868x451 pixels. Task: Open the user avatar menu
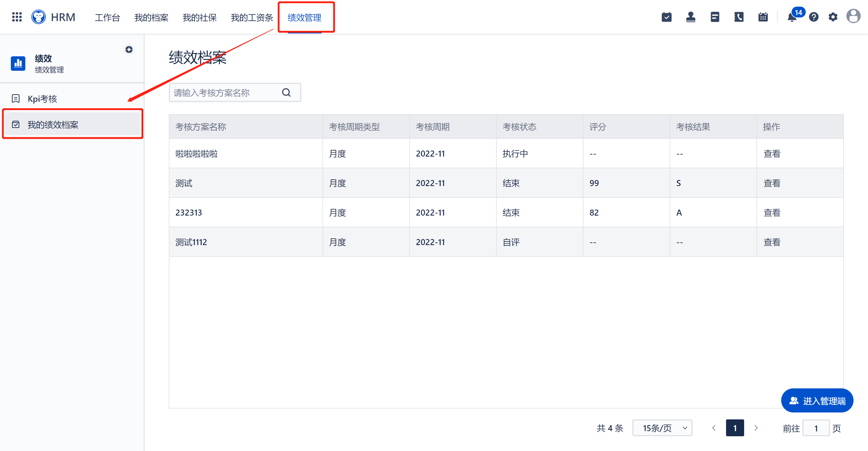point(854,16)
